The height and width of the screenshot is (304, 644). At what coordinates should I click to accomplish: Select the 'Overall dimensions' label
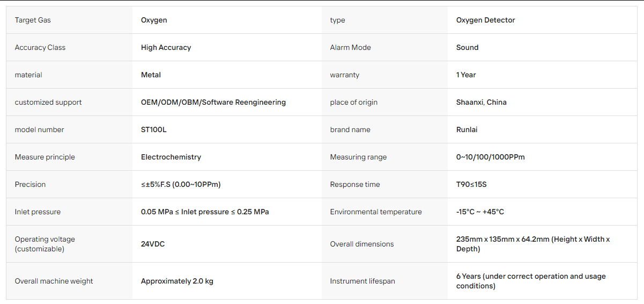(x=362, y=244)
